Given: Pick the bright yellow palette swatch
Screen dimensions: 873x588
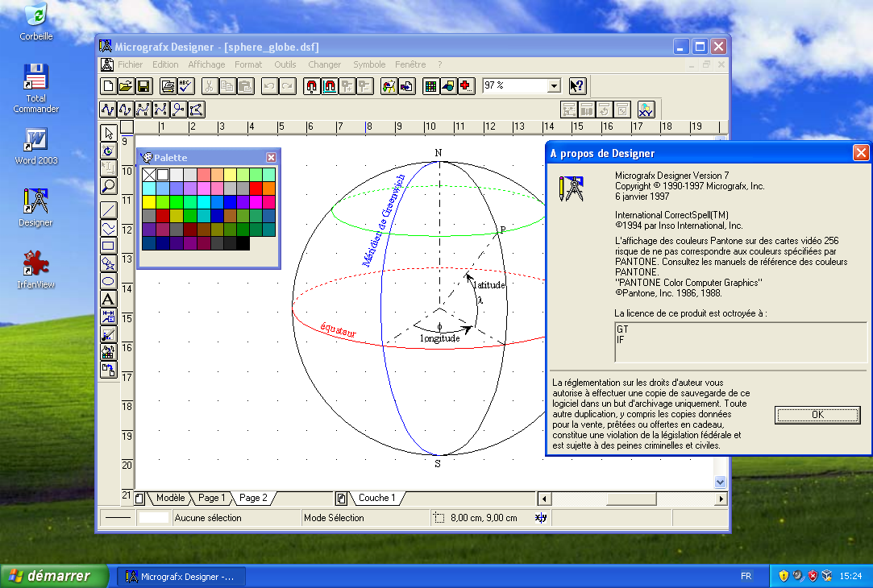Looking at the screenshot, I should (149, 201).
